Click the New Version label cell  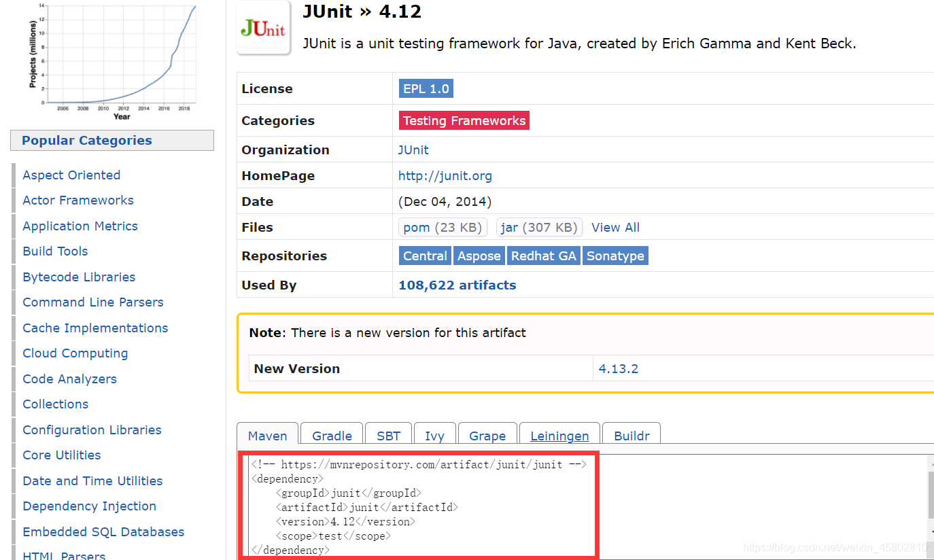421,369
